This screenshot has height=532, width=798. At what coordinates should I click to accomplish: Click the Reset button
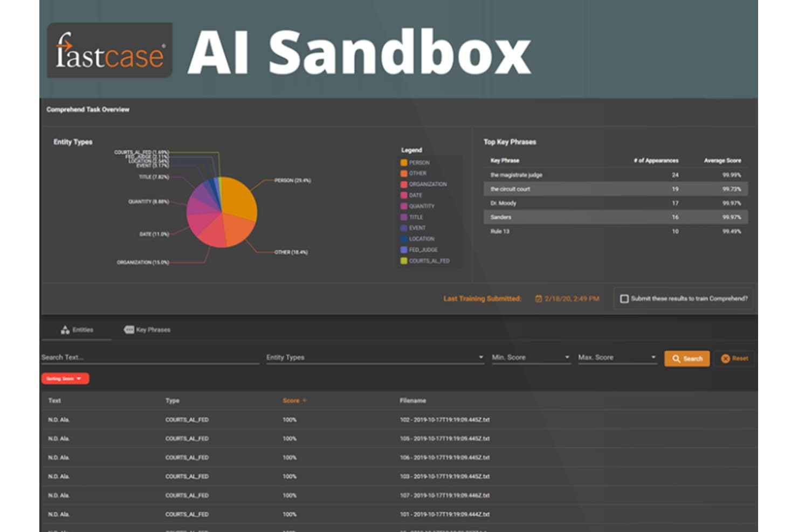pyautogui.click(x=734, y=358)
